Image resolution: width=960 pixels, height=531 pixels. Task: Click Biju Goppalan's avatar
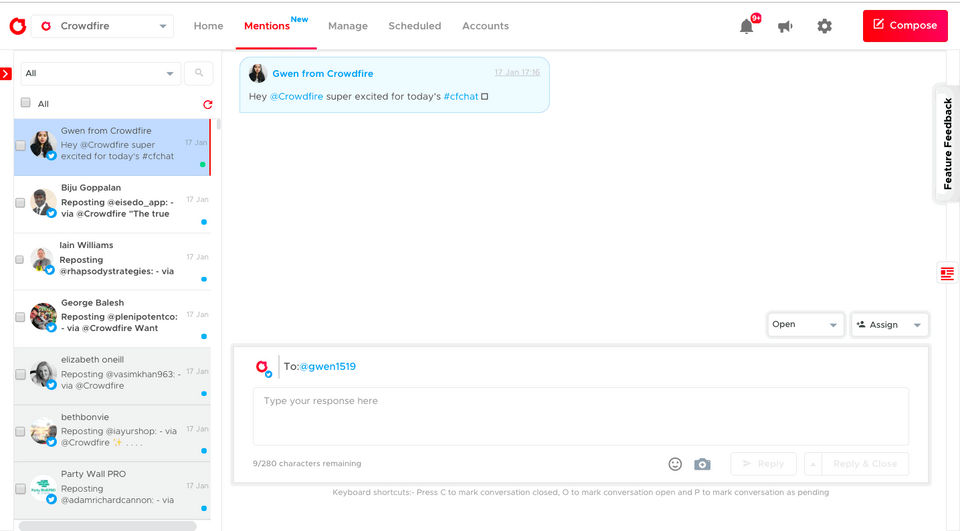(42, 201)
